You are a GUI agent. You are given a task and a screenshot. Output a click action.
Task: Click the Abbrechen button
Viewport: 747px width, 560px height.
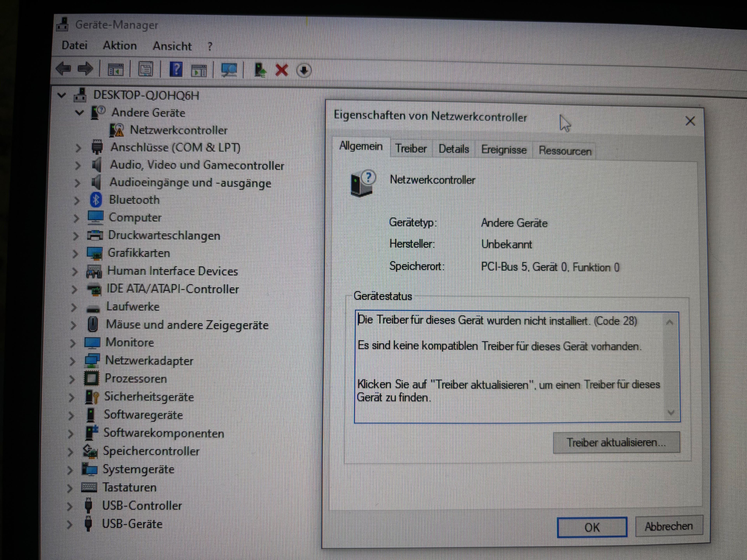(x=668, y=526)
